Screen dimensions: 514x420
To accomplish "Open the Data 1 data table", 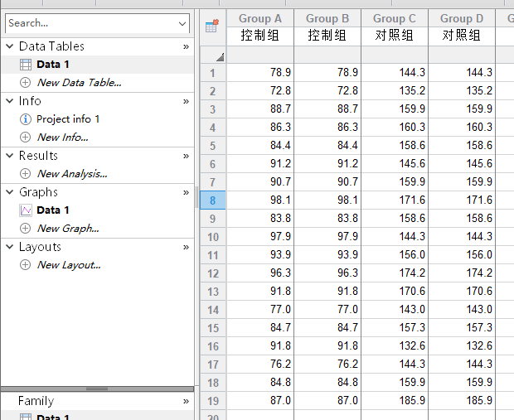I will [x=53, y=65].
